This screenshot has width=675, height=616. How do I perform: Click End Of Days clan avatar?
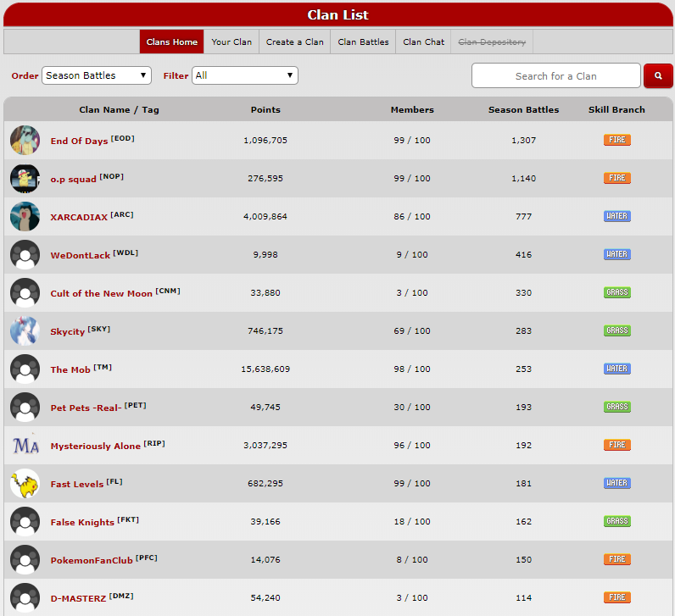tap(25, 141)
